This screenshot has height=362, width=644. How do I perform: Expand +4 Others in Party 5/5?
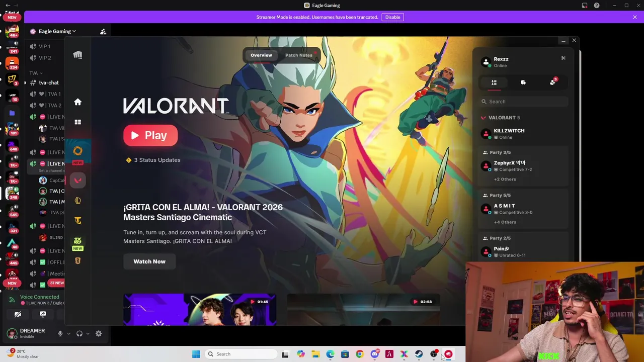click(505, 222)
